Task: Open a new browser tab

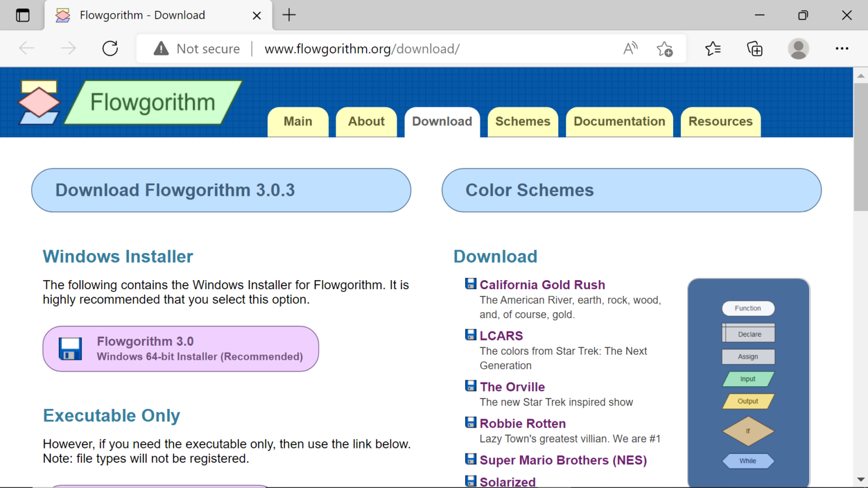Action: click(x=289, y=15)
